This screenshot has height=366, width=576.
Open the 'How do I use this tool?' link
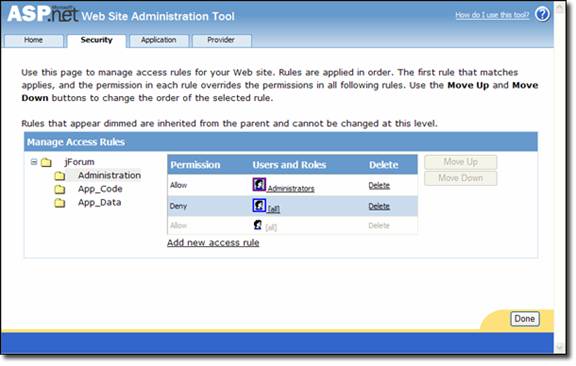click(492, 15)
